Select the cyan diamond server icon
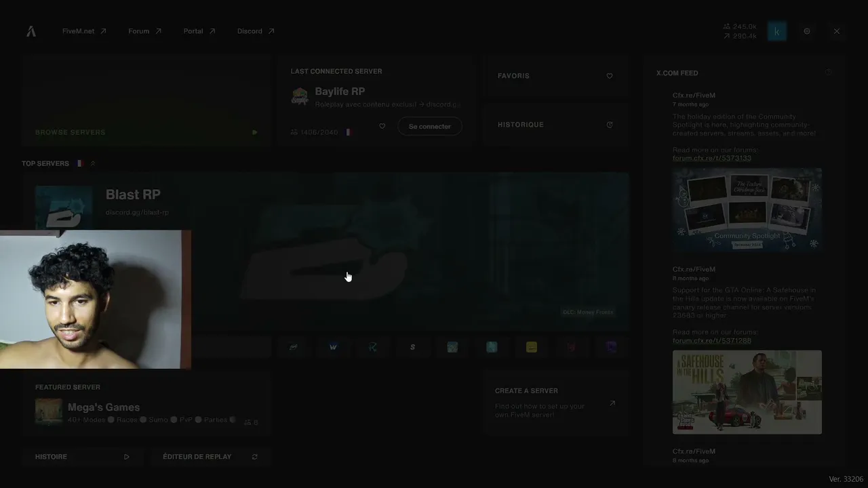The width and height of the screenshot is (868, 488). click(x=492, y=347)
